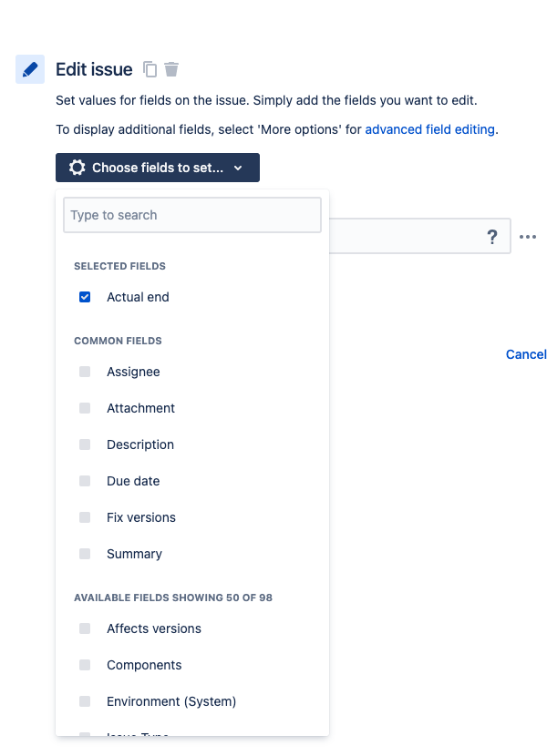547x756 pixels.
Task: Duplicate this action with the copy icon
Action: 150,69
